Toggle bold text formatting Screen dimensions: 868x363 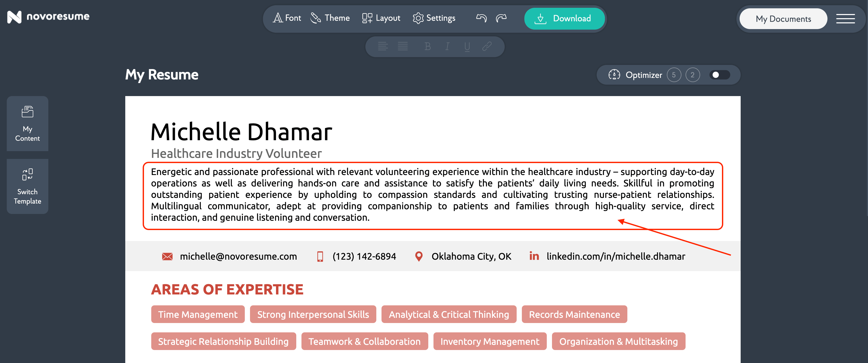[x=428, y=46]
